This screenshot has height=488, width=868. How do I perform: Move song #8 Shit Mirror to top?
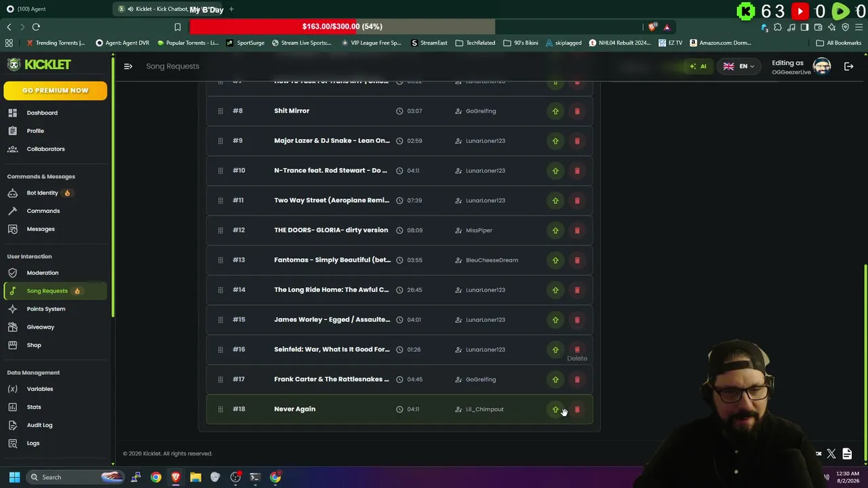tap(555, 111)
